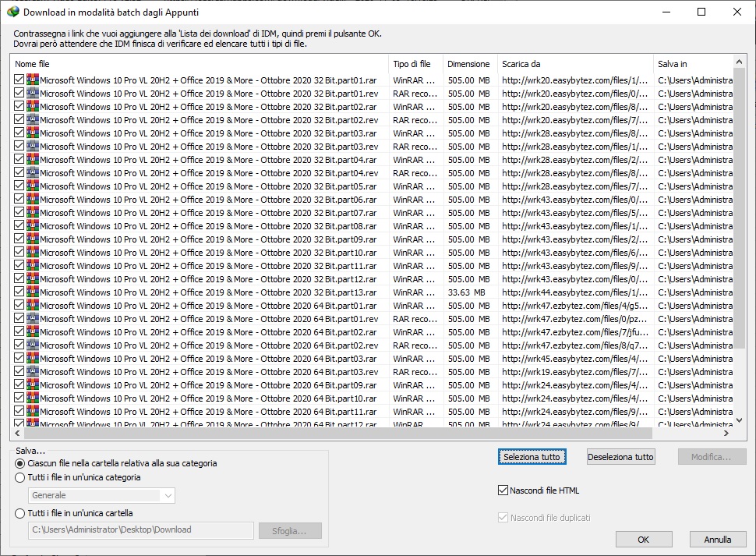Click file icon of 32 Bit.part04.rev
Screen dimensions: 756x556
tap(32, 172)
